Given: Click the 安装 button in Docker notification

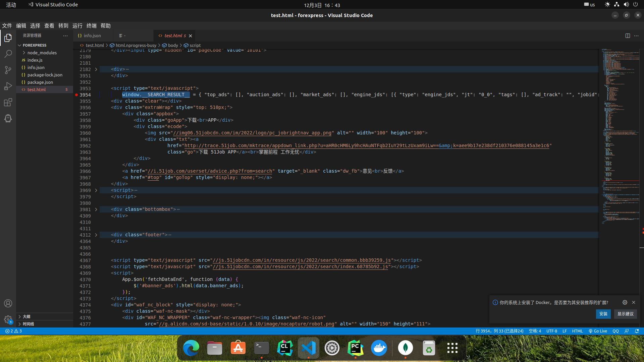Looking at the screenshot, I should click(x=603, y=314).
